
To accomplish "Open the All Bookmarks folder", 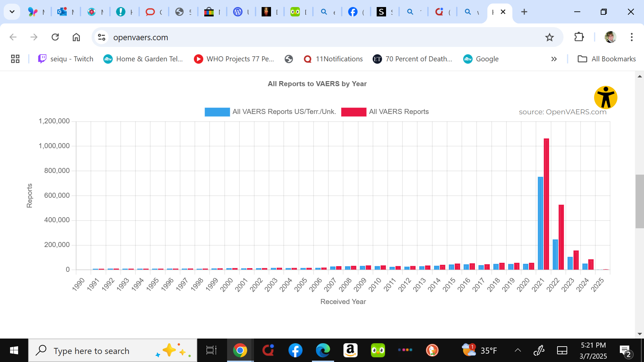I will pos(606,59).
